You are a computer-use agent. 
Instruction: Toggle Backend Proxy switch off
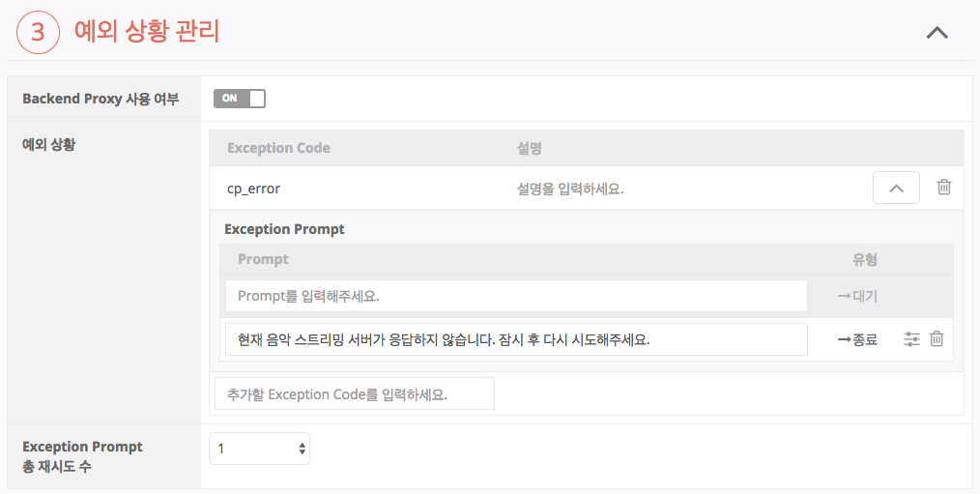pyautogui.click(x=239, y=99)
